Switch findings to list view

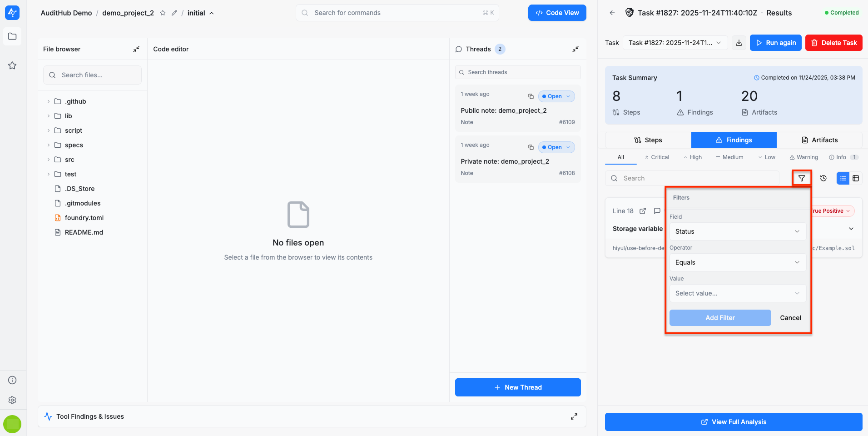[843, 178]
